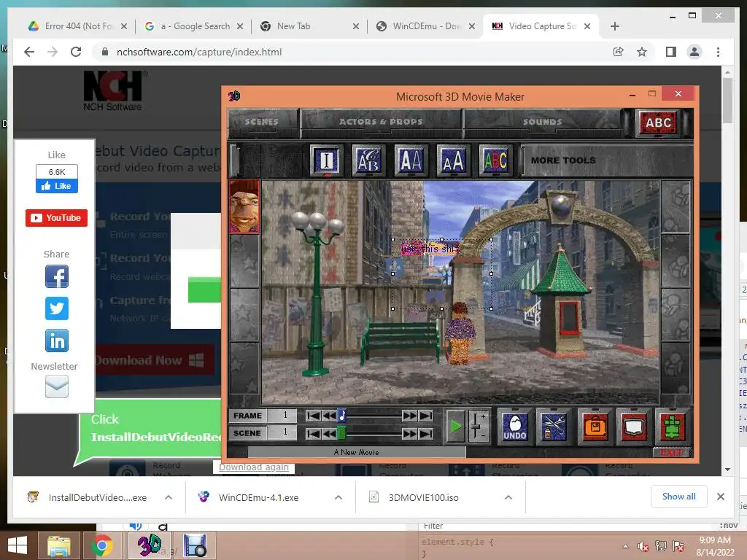Exit 3D Movie Maker via EXIT button

coord(672,452)
